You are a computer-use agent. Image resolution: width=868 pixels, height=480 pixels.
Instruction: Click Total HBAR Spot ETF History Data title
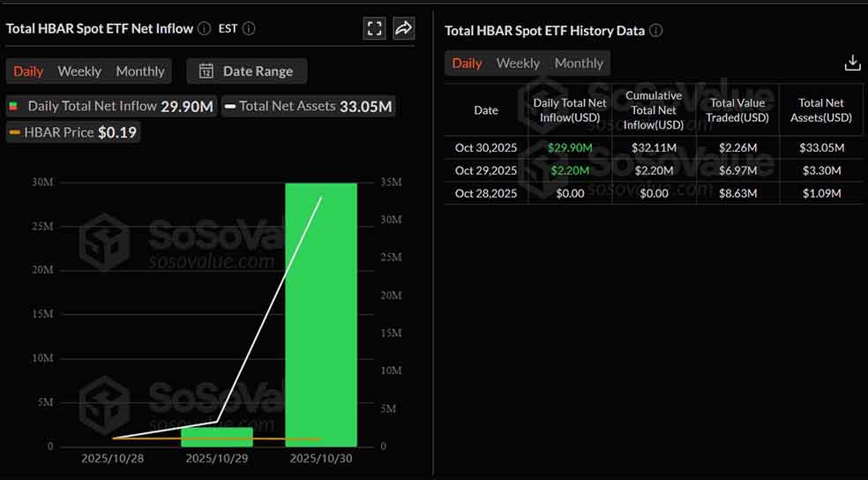click(545, 31)
